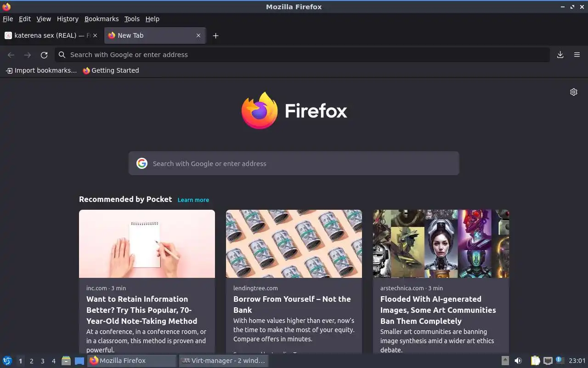The height and width of the screenshot is (368, 588).
Task: Open the note-taking article thumbnail
Action: coord(147,244)
